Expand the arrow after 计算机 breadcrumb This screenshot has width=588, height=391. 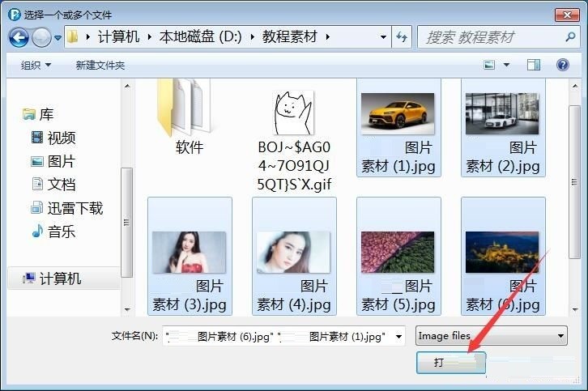click(x=150, y=36)
